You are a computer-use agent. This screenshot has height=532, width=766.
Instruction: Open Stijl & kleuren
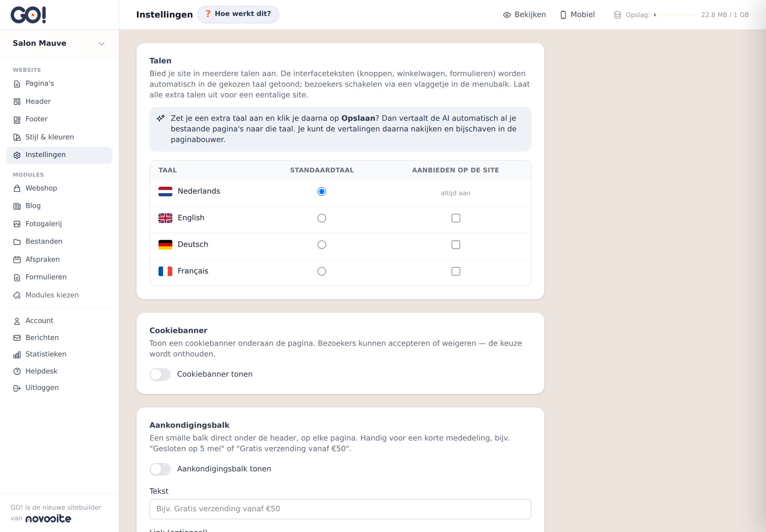click(59, 137)
